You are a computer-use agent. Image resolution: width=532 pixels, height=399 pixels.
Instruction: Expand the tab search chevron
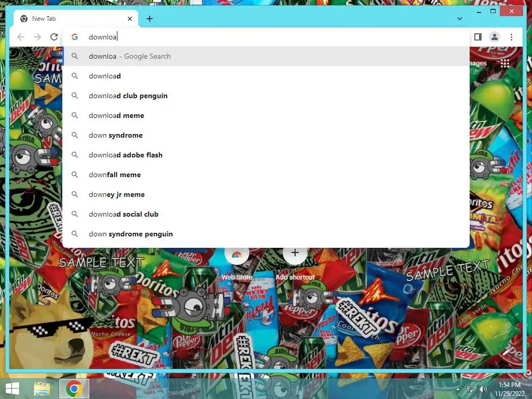tap(459, 19)
